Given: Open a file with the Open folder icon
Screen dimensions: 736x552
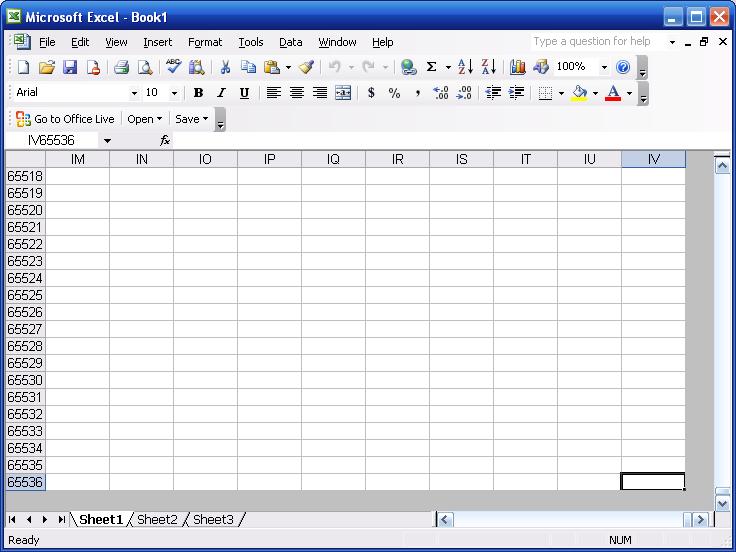Looking at the screenshot, I should point(46,67).
